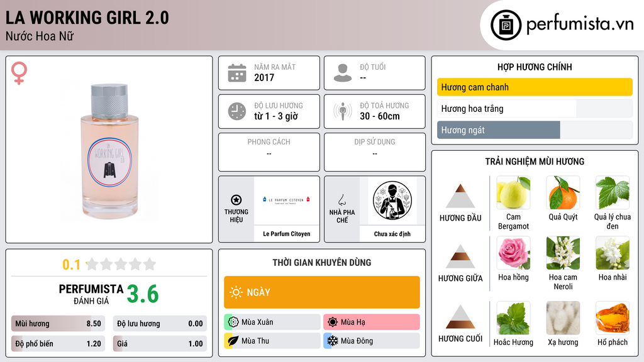Select the Hoắc Hương patchouli image
The image size is (644, 362).
tap(513, 318)
